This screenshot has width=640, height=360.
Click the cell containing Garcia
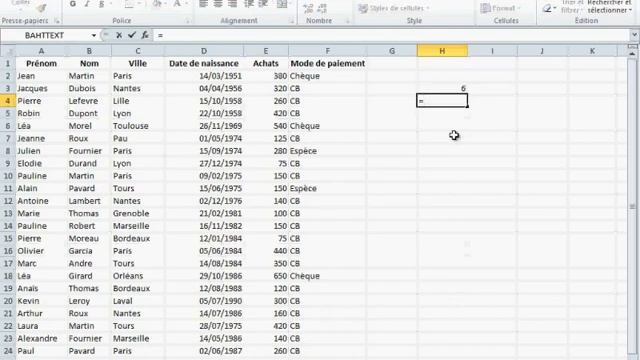point(89,251)
